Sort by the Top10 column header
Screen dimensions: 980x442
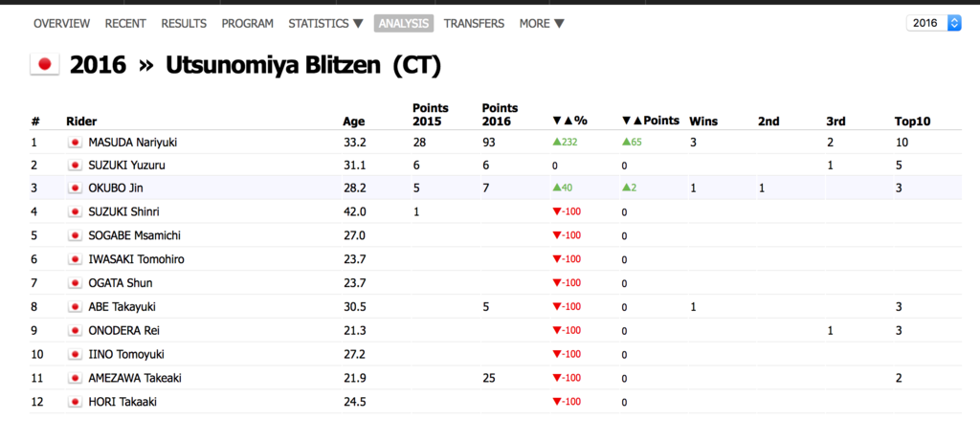912,122
